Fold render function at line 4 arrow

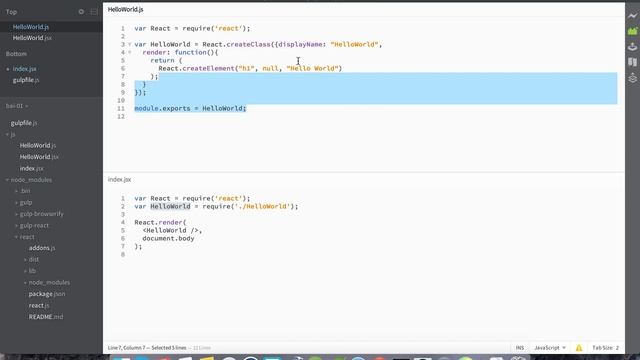130,52
